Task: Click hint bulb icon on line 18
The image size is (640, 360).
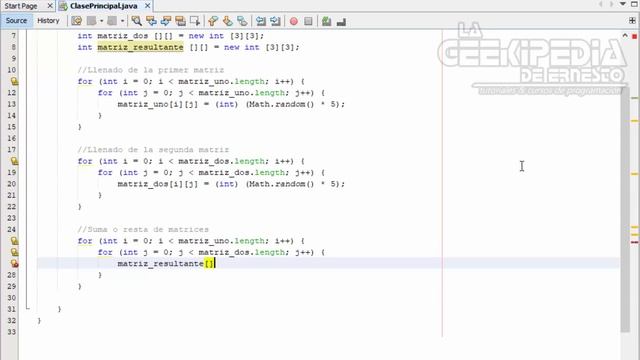Action: (14, 161)
